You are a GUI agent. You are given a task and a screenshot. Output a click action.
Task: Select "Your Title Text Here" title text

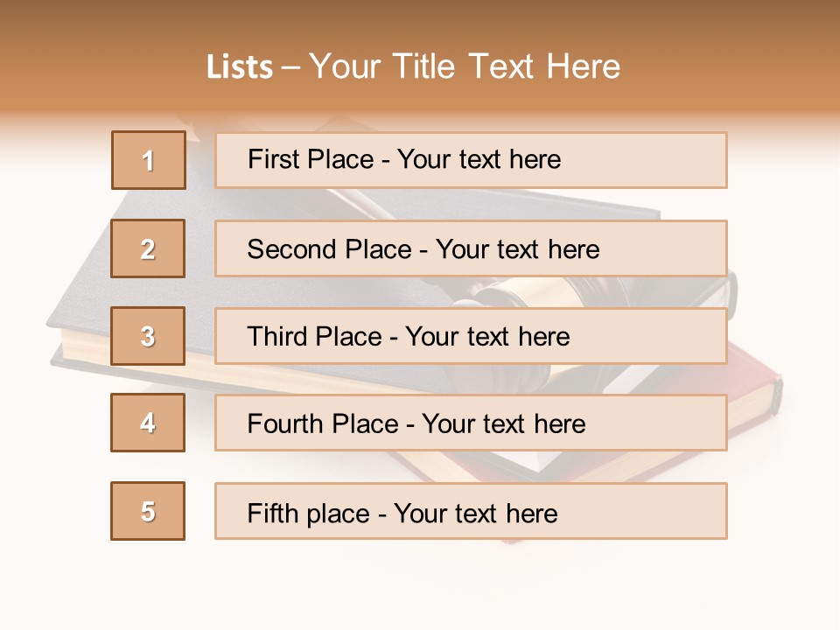pyautogui.click(x=465, y=66)
